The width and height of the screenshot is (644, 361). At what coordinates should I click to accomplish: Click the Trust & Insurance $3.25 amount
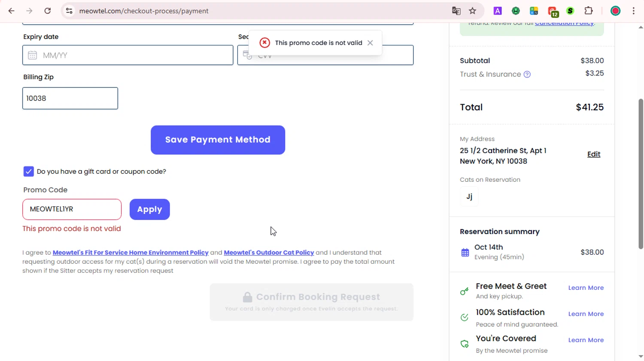point(595,73)
